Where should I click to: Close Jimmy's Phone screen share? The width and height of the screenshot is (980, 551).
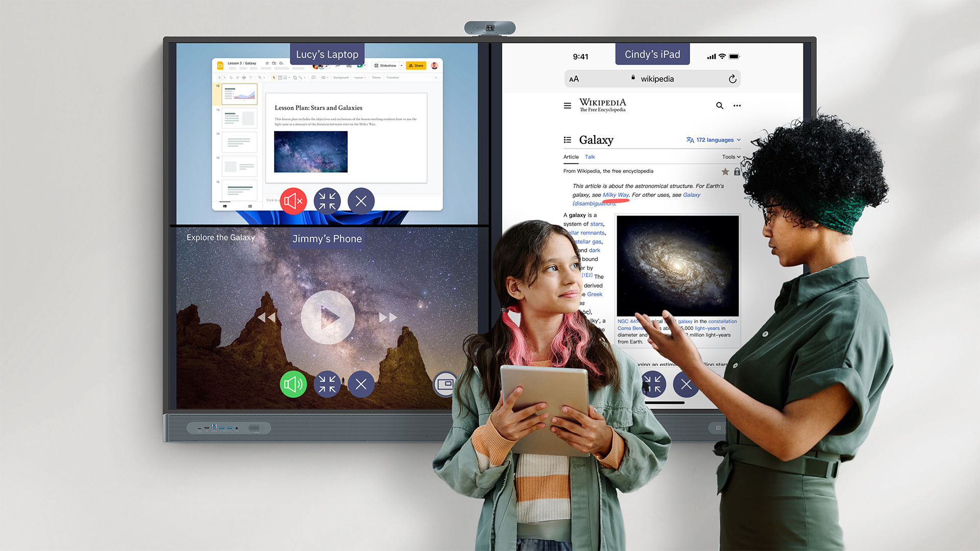[361, 384]
